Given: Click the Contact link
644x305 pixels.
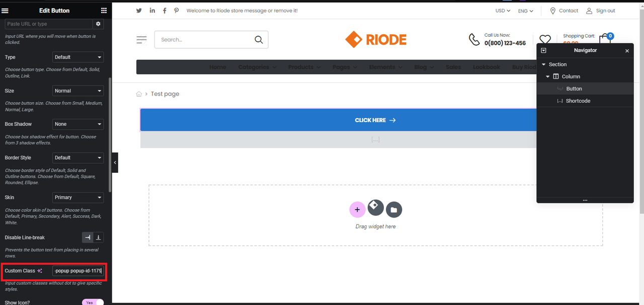Looking at the screenshot, I should 564,11.
